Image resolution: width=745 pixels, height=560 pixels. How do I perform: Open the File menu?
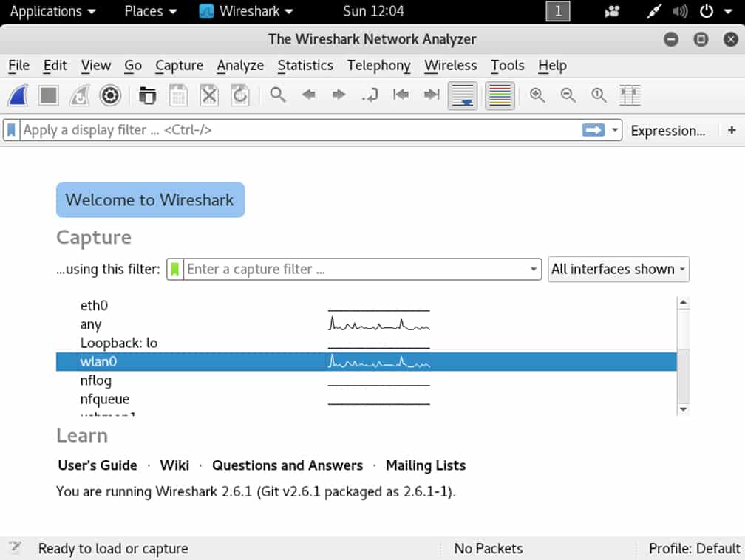[19, 66]
